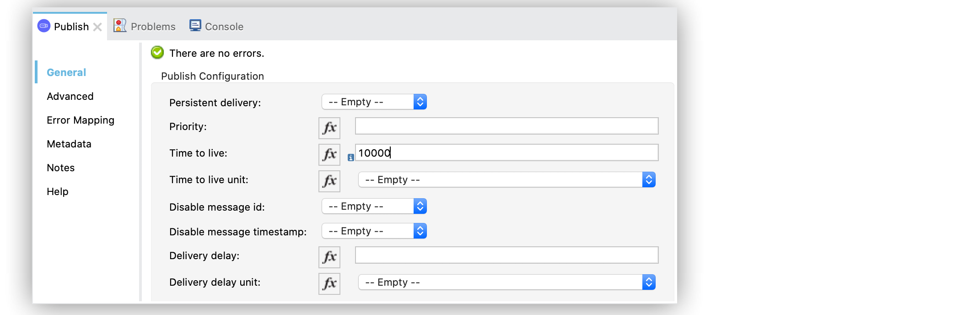The width and height of the screenshot is (980, 315).
Task: Click the green no-errors status checkmark icon
Action: click(157, 53)
